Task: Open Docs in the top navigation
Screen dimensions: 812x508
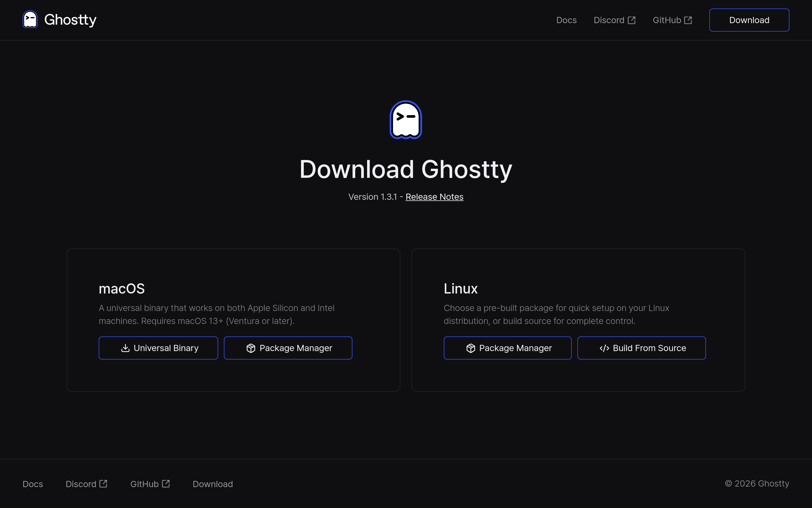Action: [566, 20]
